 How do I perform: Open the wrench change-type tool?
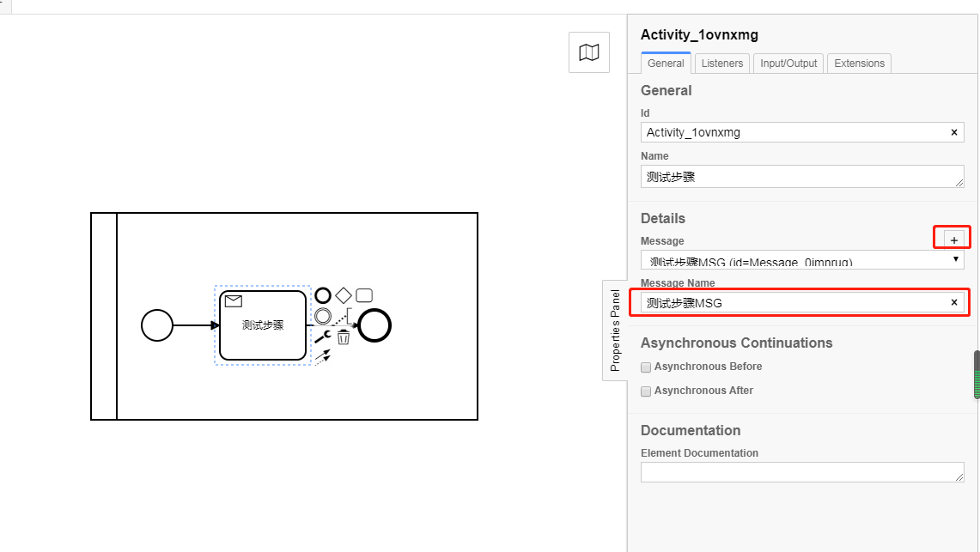point(322,337)
